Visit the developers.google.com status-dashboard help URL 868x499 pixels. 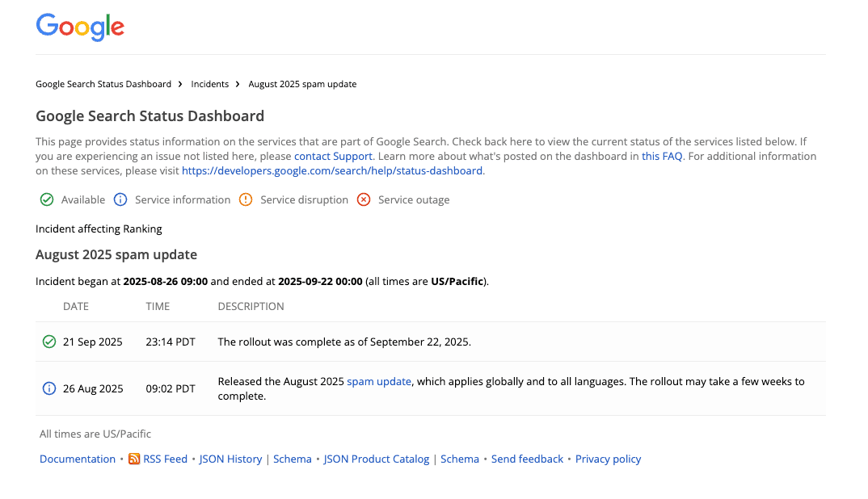(x=332, y=170)
